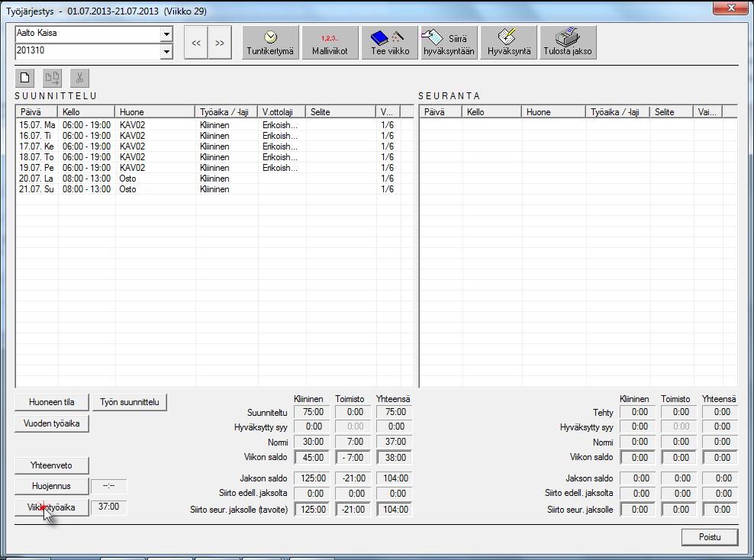Click Tehty Kliininen field in Seuranta

pos(638,412)
